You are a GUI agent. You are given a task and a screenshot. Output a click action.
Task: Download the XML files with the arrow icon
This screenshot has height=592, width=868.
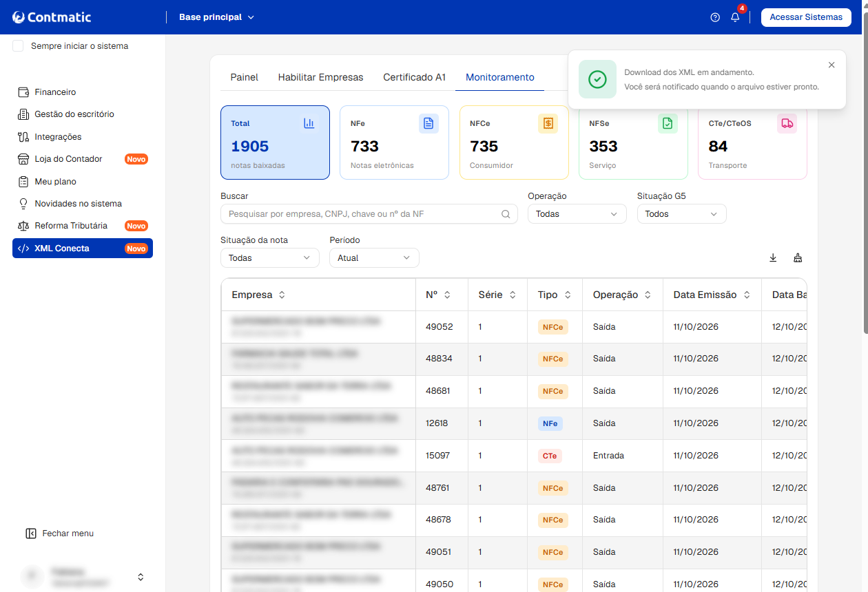[773, 257]
